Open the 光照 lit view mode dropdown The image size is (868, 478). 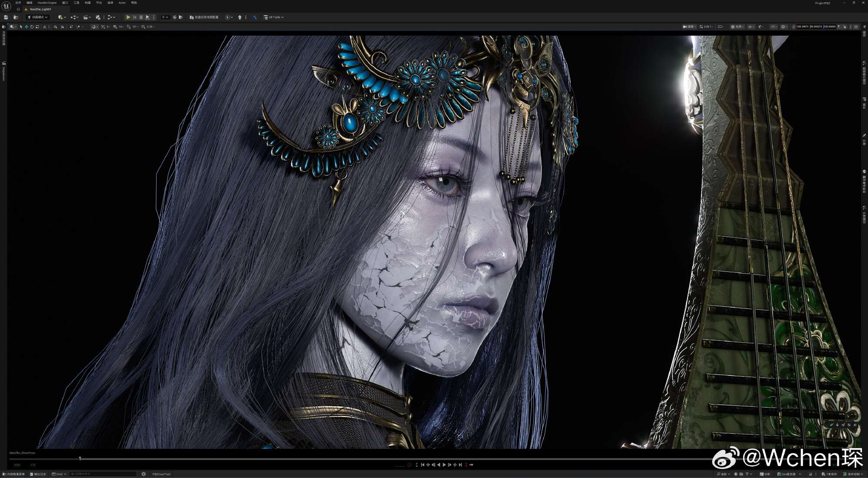738,27
